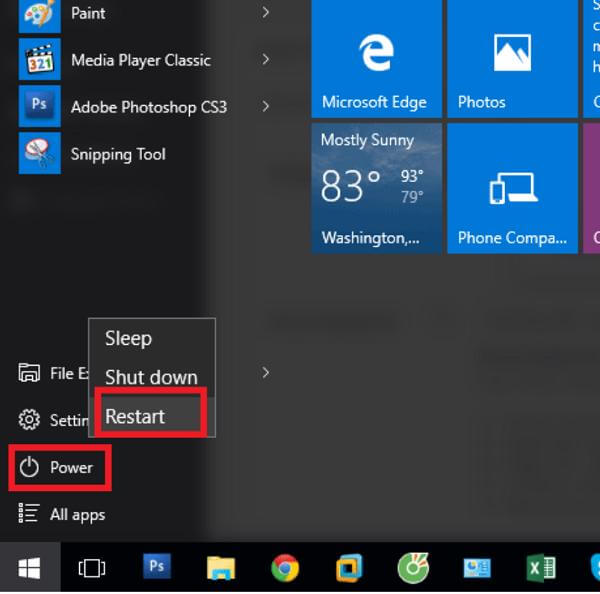
Task: Expand the Paint jump list arrow
Action: click(265, 13)
